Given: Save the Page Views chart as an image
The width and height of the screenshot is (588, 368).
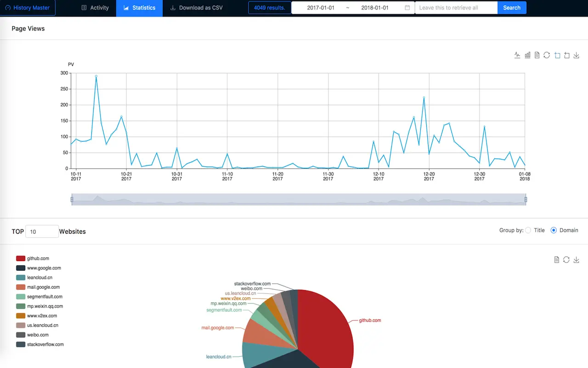Looking at the screenshot, I should coord(577,55).
